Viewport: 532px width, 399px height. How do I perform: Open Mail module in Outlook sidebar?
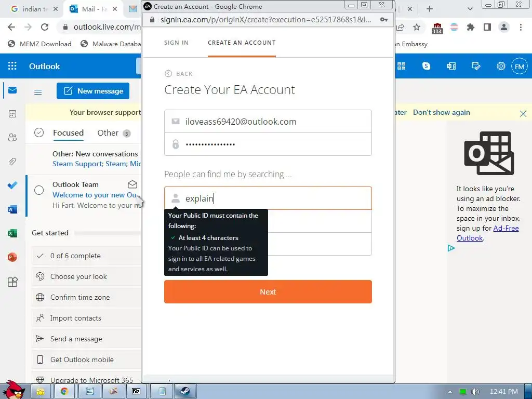pyautogui.click(x=12, y=90)
